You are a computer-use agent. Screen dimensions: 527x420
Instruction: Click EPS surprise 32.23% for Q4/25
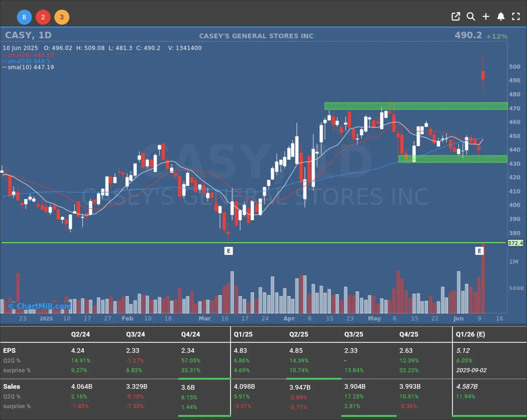pos(409,370)
